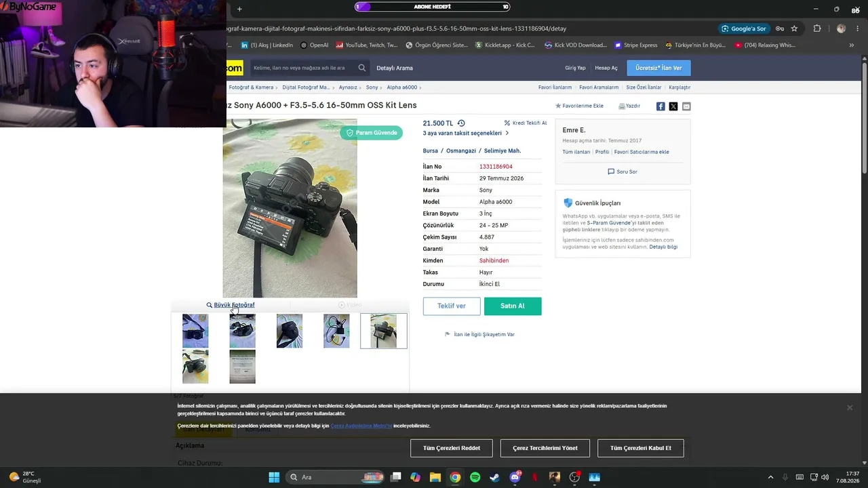The image size is (868, 488).
Task: Open Steam from the taskbar
Action: pyautogui.click(x=495, y=477)
